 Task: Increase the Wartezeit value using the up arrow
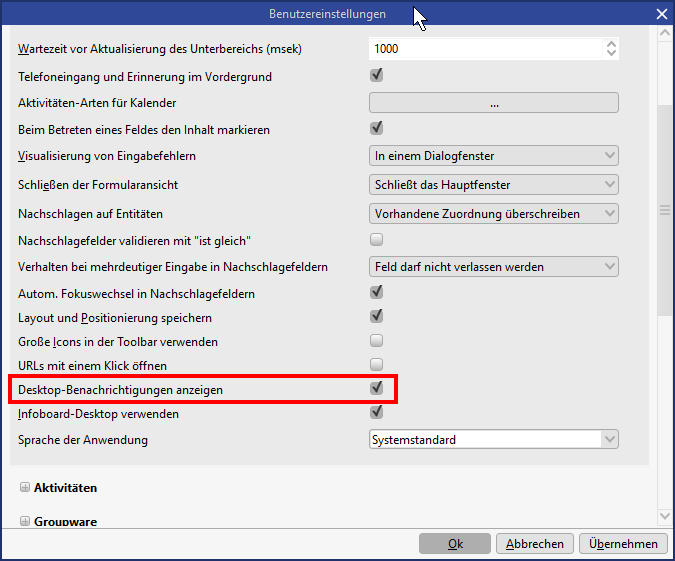pos(610,43)
